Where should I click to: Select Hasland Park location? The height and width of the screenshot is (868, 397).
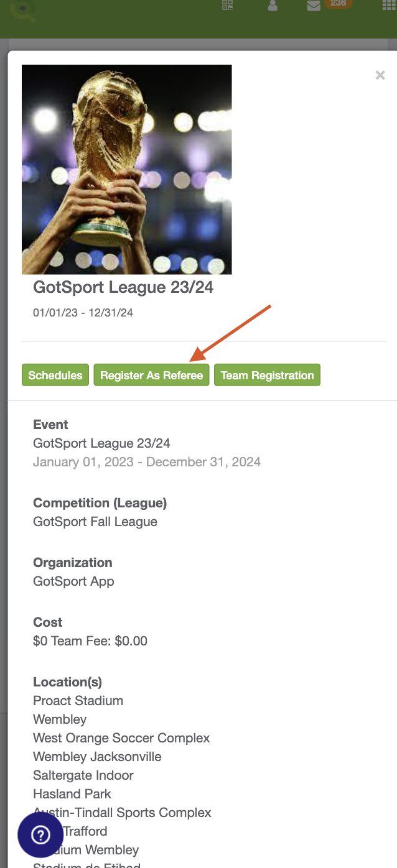pyautogui.click(x=72, y=794)
